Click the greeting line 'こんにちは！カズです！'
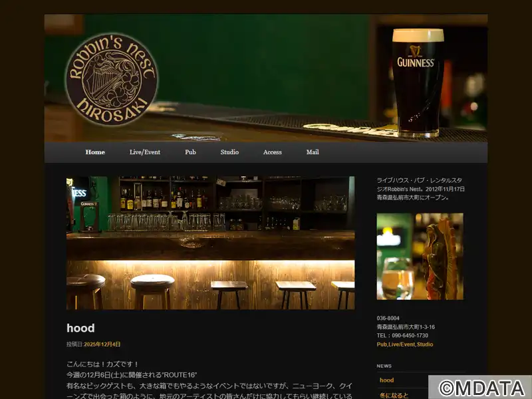This screenshot has width=532, height=399. 103,364
